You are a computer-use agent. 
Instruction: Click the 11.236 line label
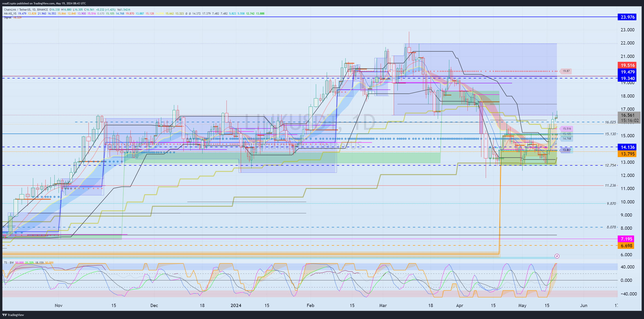610,185
